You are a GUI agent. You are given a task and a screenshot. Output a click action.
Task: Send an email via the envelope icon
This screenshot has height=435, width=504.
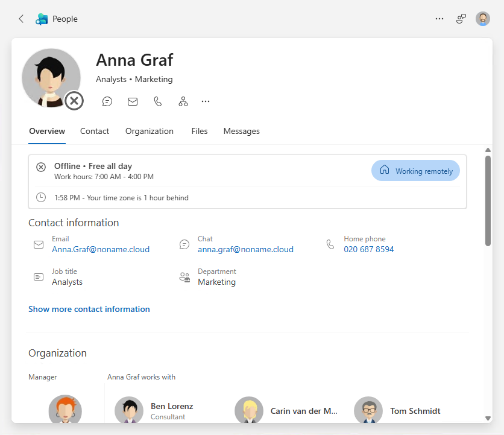coord(133,101)
